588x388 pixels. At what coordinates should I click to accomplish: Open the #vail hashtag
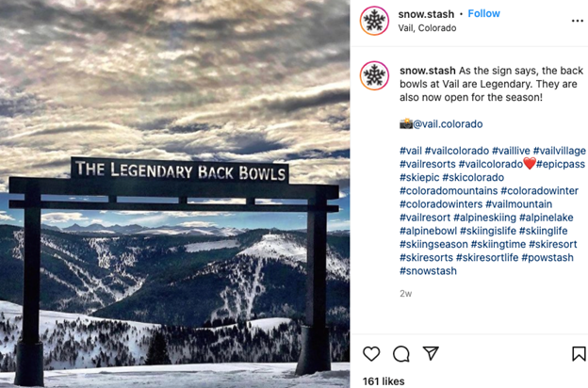point(411,151)
